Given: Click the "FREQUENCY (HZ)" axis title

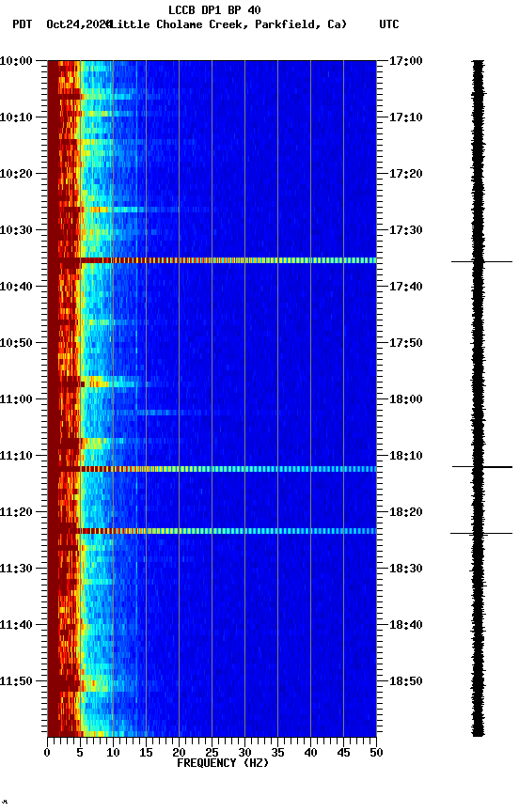Looking at the screenshot, I should (x=223, y=763).
